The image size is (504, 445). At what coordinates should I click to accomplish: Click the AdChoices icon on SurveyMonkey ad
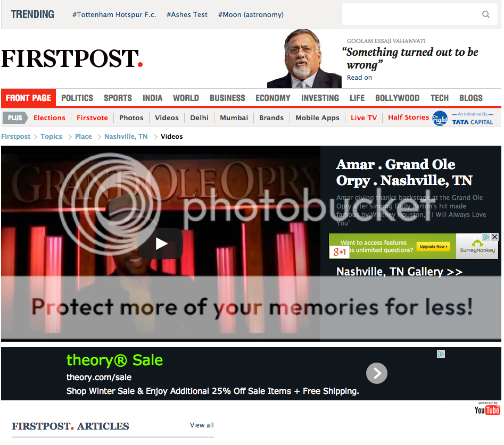(x=486, y=237)
